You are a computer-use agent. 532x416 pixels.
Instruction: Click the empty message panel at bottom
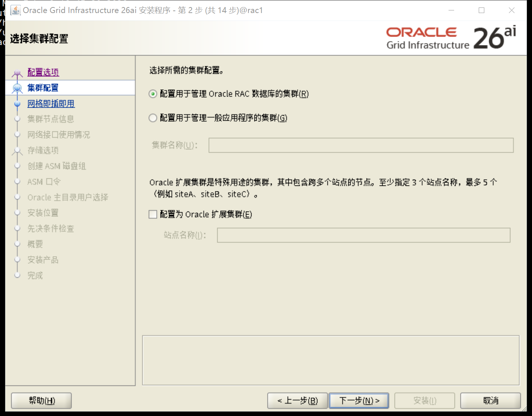tap(331, 361)
